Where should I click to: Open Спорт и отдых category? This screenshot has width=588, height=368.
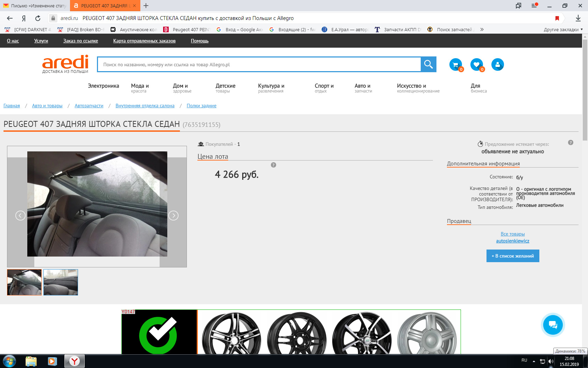[x=324, y=88]
